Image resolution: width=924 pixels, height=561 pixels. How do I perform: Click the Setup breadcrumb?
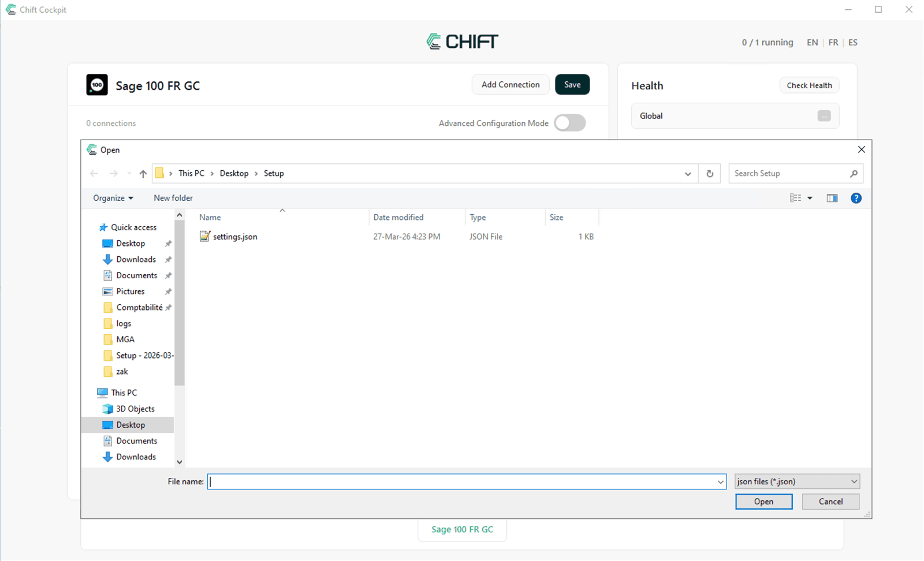click(274, 174)
